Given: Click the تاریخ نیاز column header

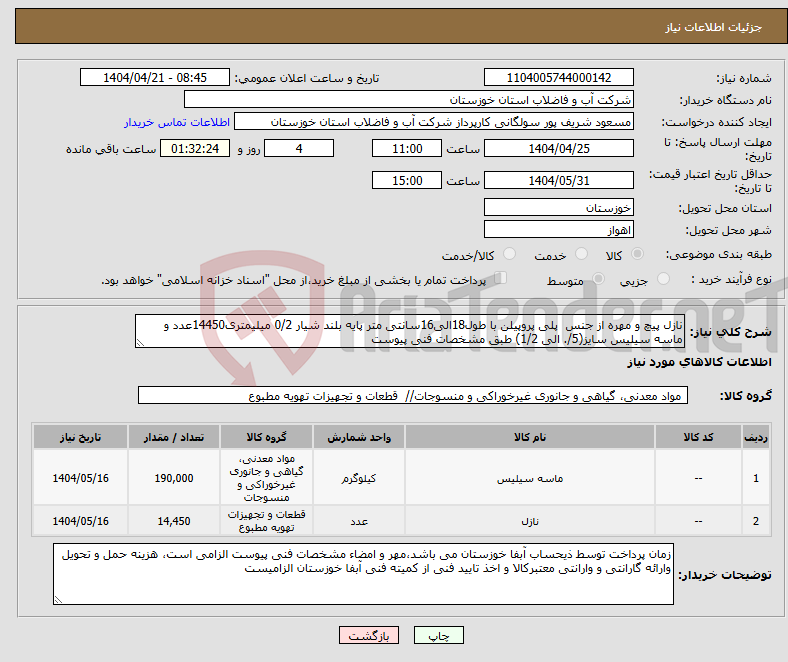Looking at the screenshot, I should coord(80,437).
